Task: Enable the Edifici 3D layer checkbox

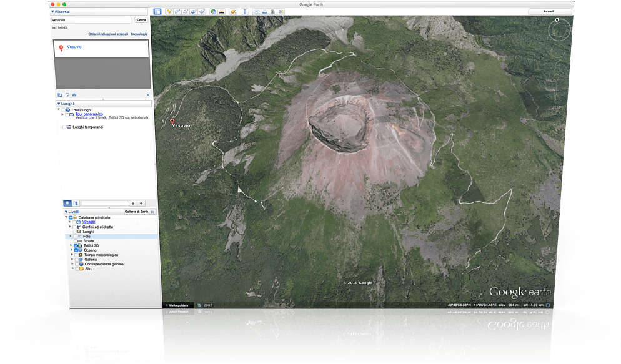Action: 76,245
